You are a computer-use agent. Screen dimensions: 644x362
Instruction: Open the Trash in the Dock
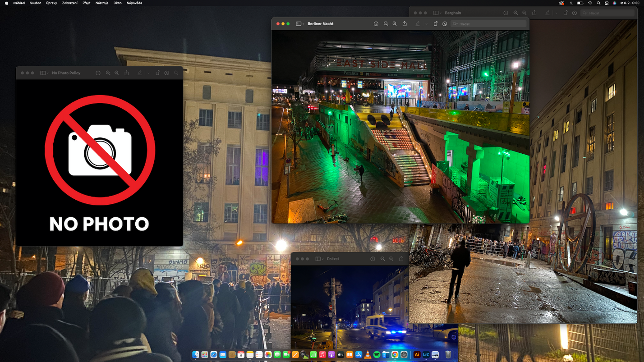[x=448, y=355]
